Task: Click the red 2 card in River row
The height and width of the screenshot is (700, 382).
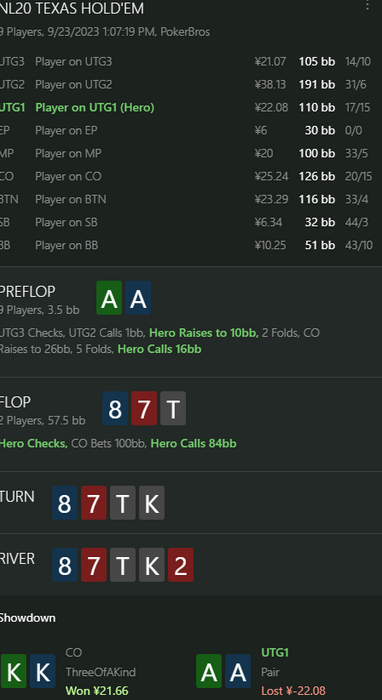Action: tap(181, 565)
